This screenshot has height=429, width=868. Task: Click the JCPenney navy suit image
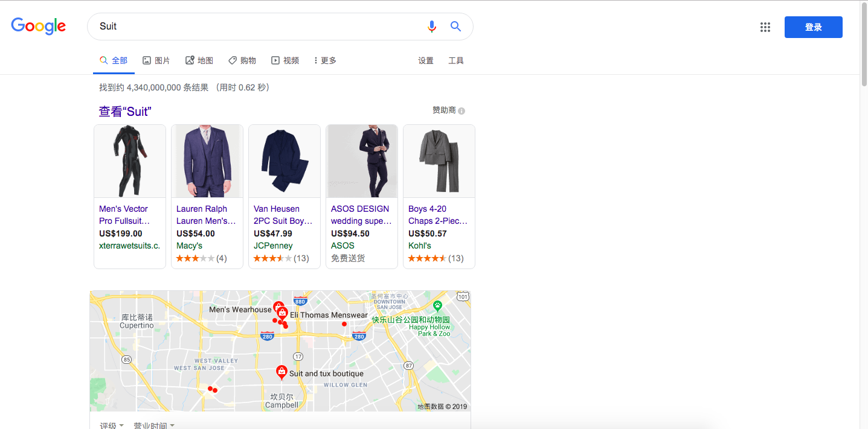tap(285, 161)
